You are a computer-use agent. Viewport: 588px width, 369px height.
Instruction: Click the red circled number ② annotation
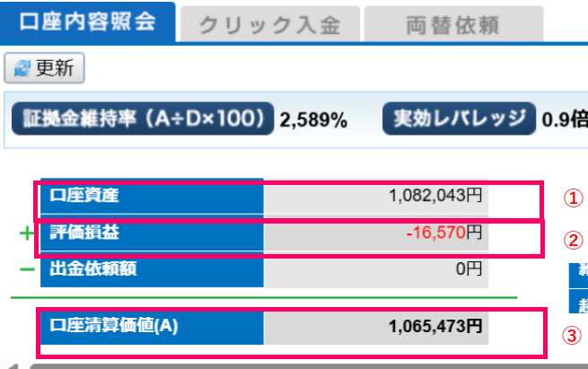(x=569, y=241)
